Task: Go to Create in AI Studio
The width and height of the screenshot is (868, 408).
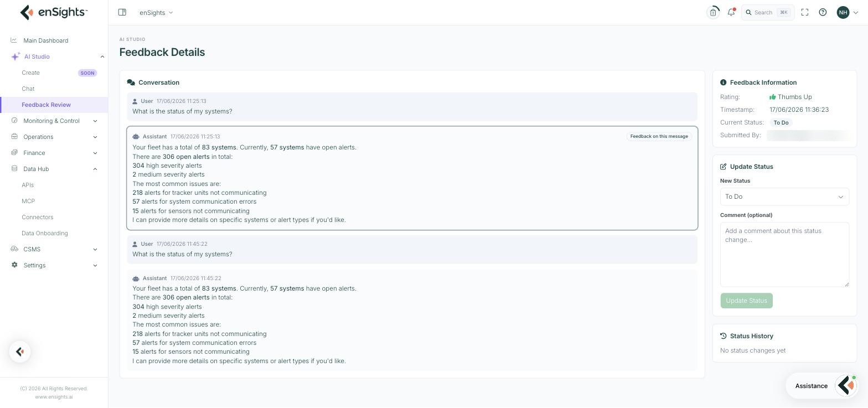Action: tap(30, 73)
